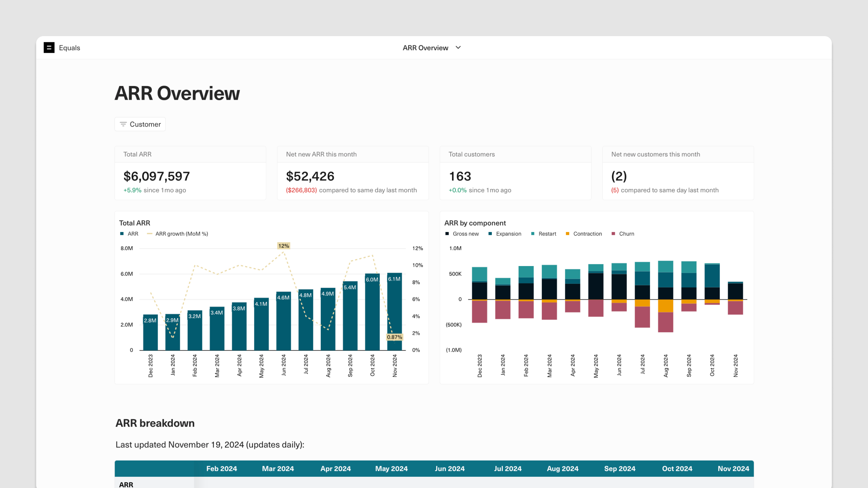Screen dimensions: 868x488
Task: Click the Restart legend square icon
Action: pyautogui.click(x=533, y=234)
